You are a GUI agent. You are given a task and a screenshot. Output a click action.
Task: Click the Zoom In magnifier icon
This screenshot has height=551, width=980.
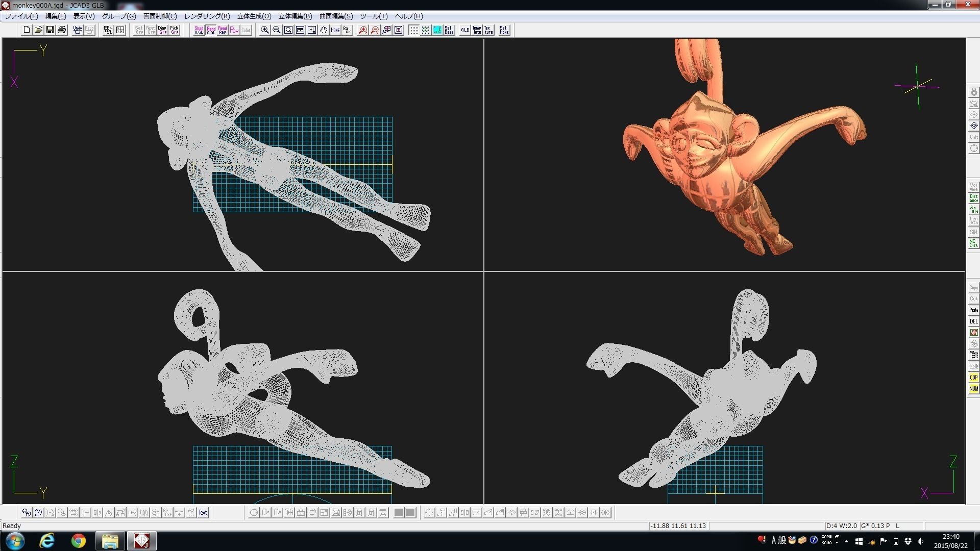[x=264, y=30]
